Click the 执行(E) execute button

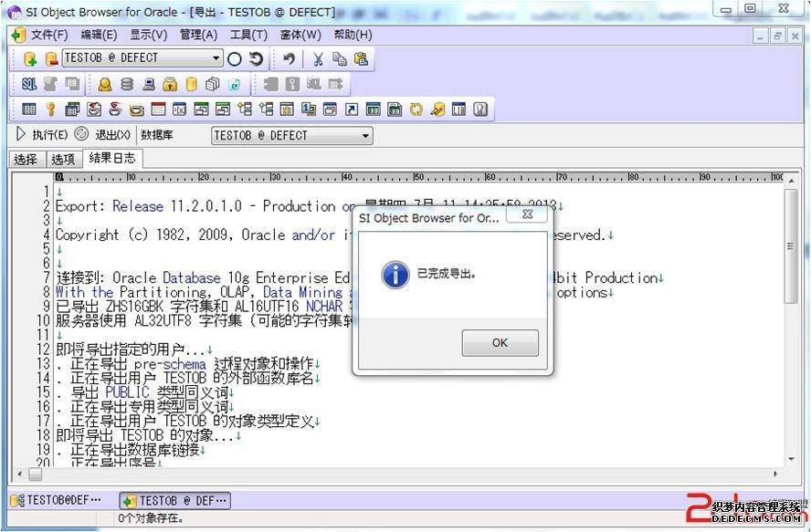(42, 135)
